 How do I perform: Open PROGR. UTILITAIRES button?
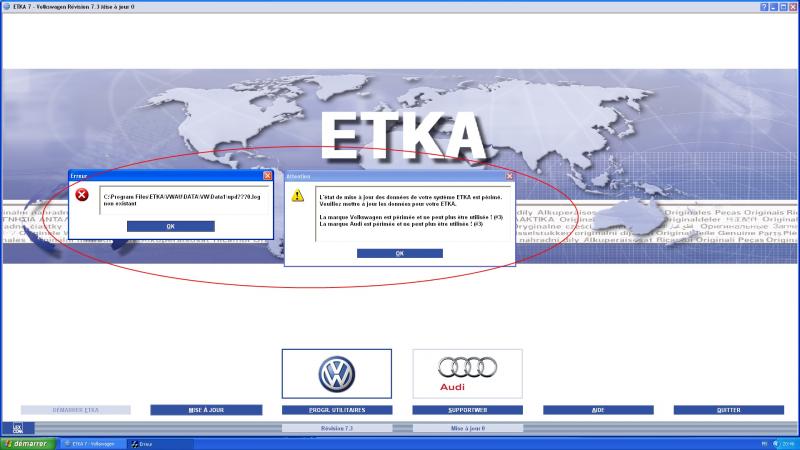(337, 410)
